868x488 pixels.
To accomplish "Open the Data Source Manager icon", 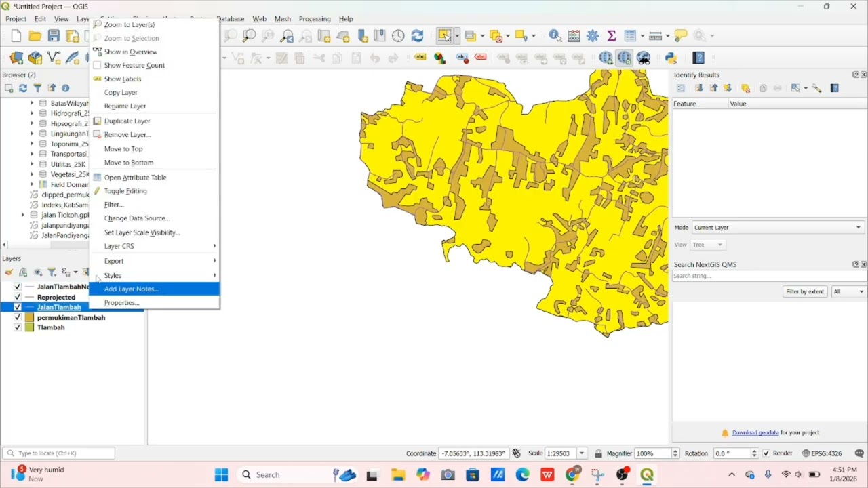I will tap(16, 58).
